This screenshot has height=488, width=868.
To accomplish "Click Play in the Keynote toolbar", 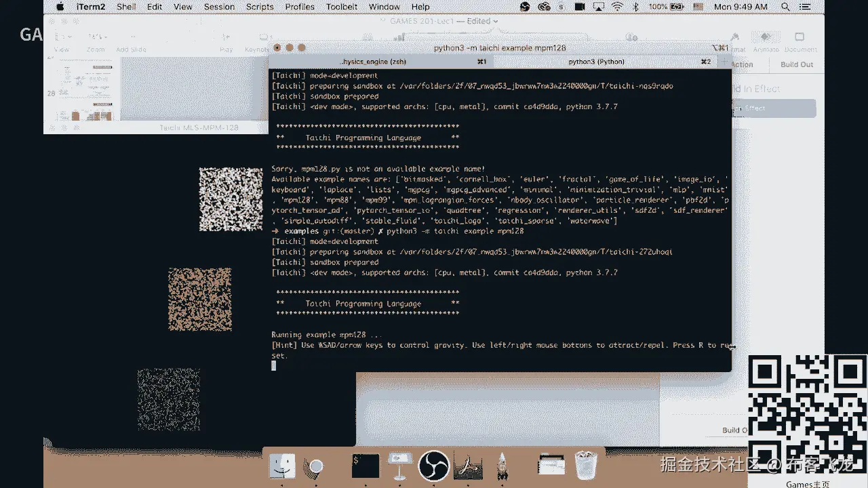I will [226, 41].
